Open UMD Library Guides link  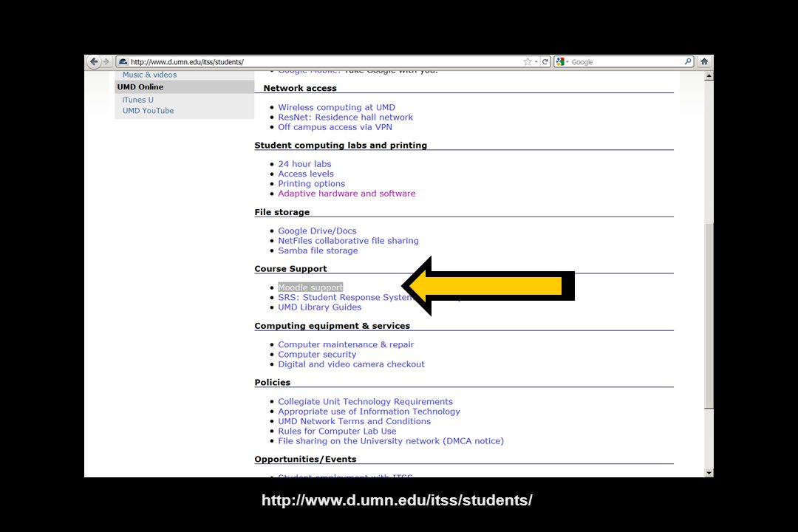pyautogui.click(x=320, y=307)
